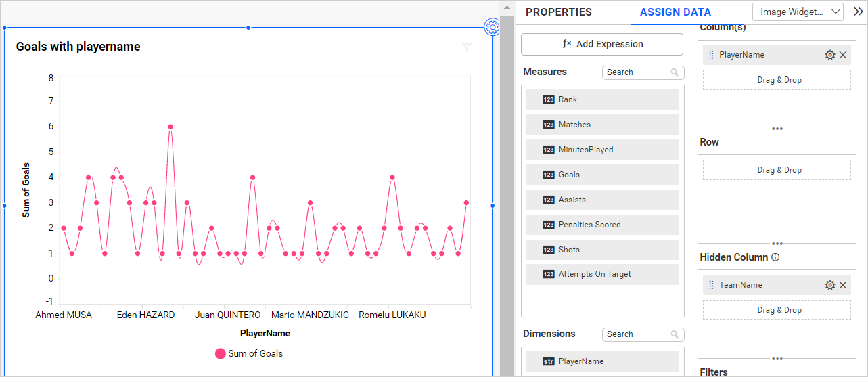Toggle Sum of Goals legend series
This screenshot has height=377, width=868.
(x=248, y=353)
